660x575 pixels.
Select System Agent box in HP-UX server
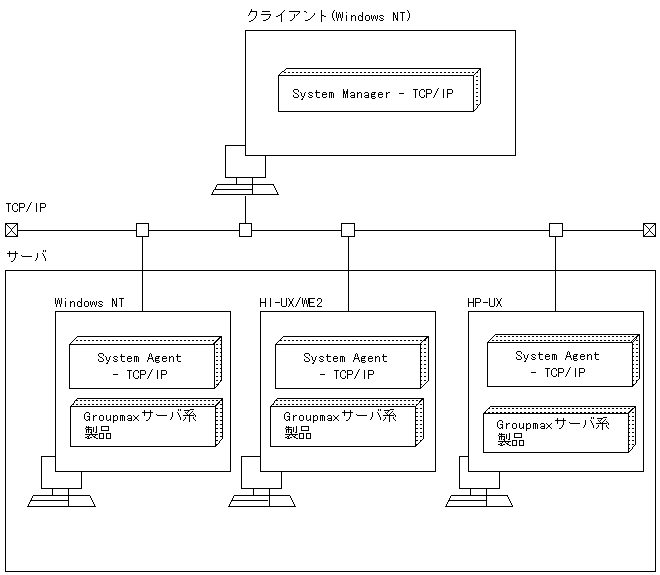tap(564, 361)
